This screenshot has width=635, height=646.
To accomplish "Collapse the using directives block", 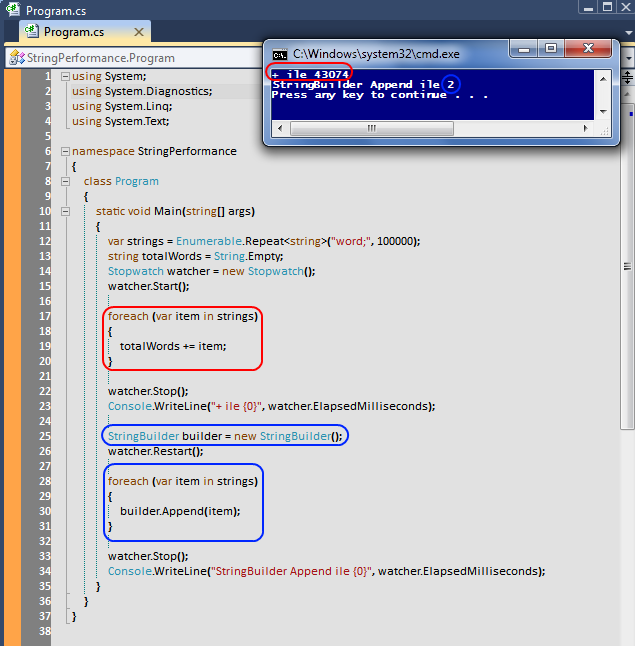I will pyautogui.click(x=65, y=76).
